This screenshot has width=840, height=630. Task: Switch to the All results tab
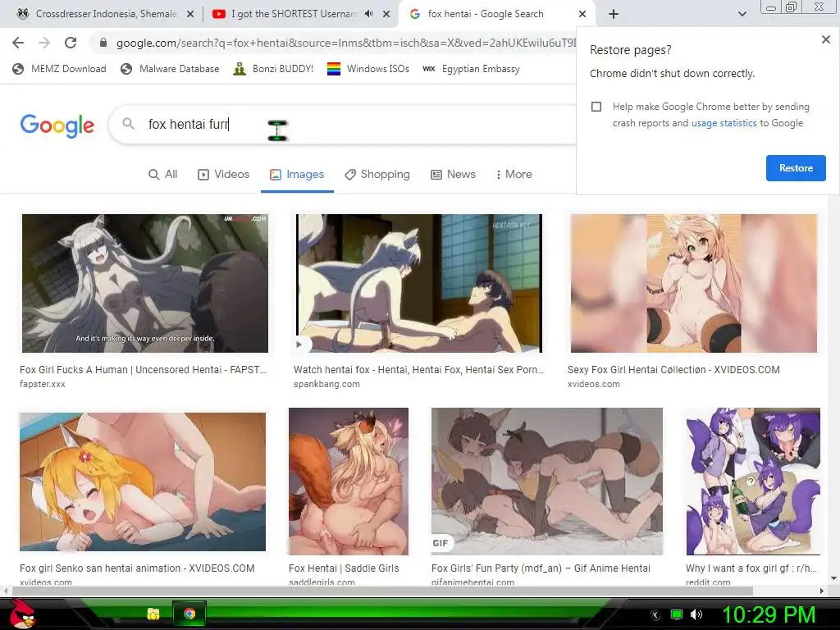pos(163,175)
